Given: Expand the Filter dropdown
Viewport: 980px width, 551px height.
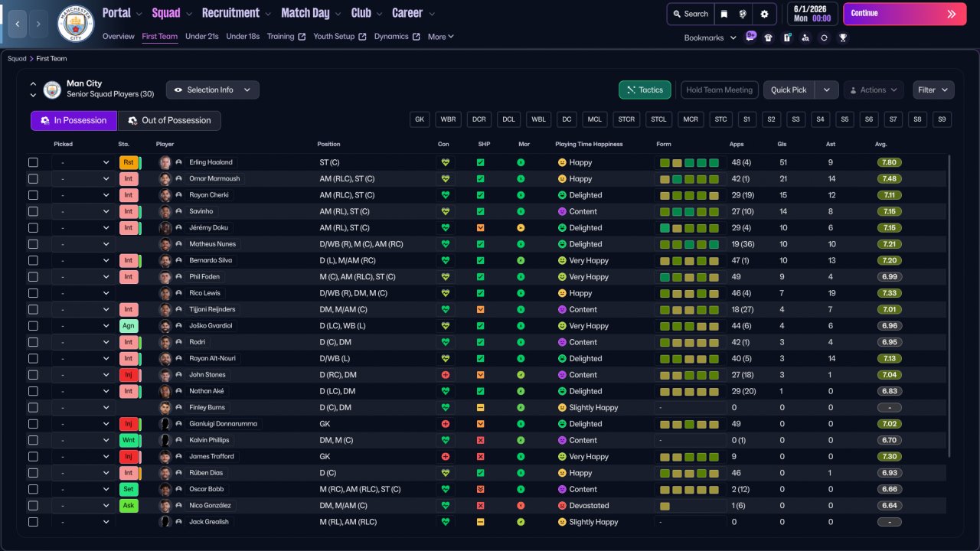Looking at the screenshot, I should coord(933,90).
